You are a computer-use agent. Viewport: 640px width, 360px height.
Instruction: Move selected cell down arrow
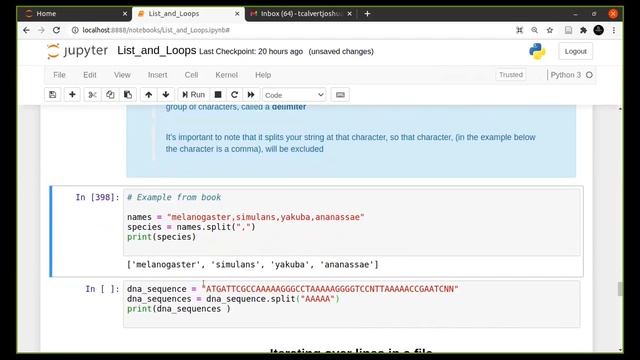pyautogui.click(x=166, y=95)
